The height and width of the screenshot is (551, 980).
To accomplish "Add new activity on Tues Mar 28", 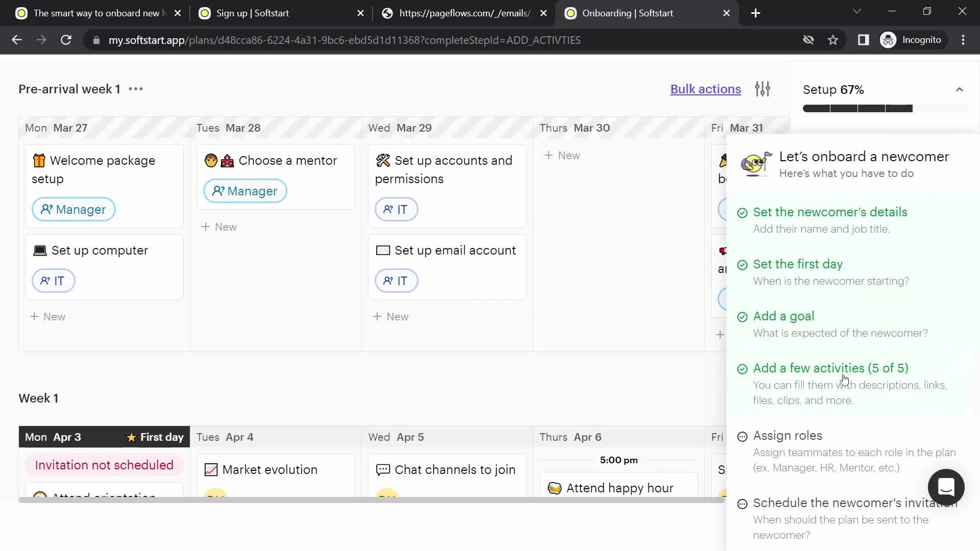I will (219, 227).
